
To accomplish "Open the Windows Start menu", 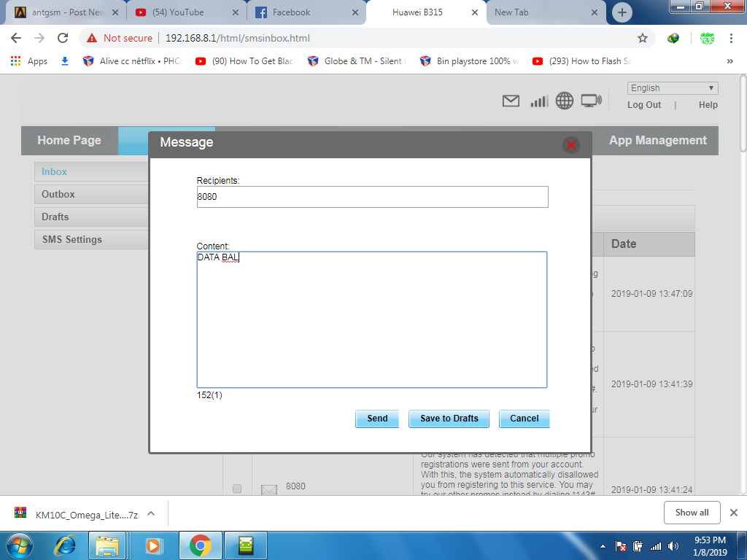I will click(19, 545).
